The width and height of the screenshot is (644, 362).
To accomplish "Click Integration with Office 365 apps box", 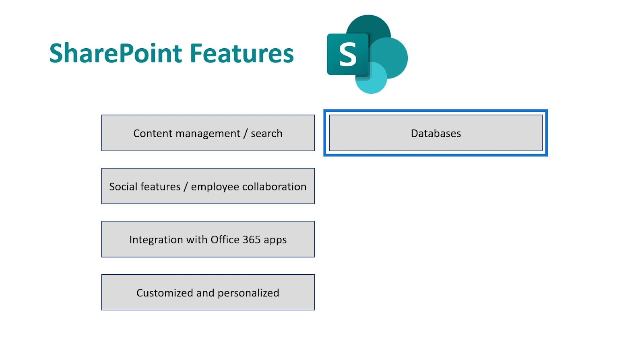I will tap(208, 239).
